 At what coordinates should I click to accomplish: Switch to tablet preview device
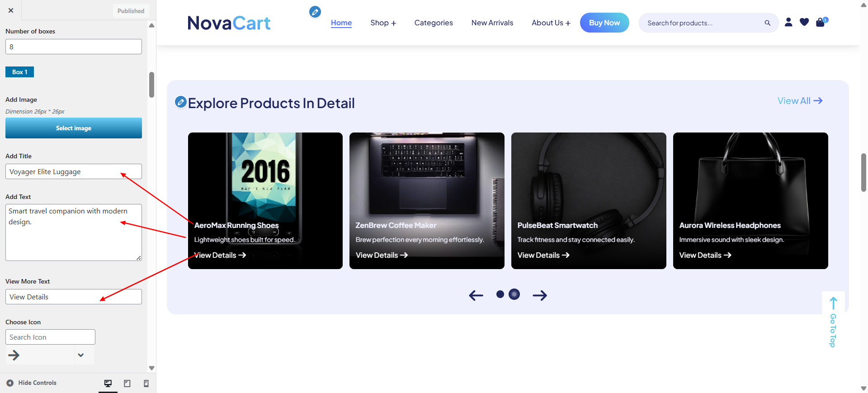(127, 384)
